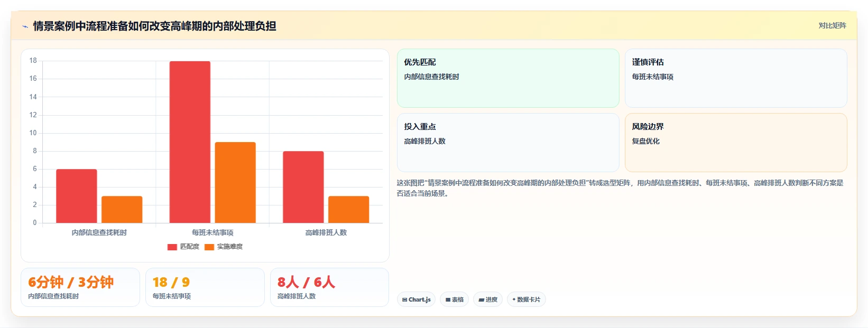Click the 高峰排班人数 x-axis label
This screenshot has height=328, width=868.
[x=326, y=232]
